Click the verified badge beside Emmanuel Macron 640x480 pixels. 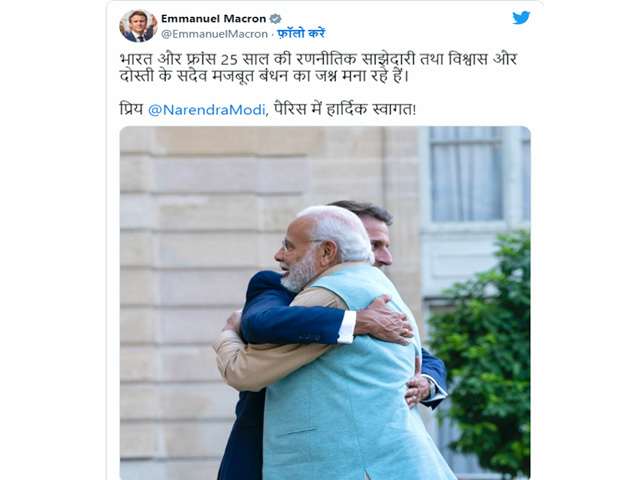276,18
